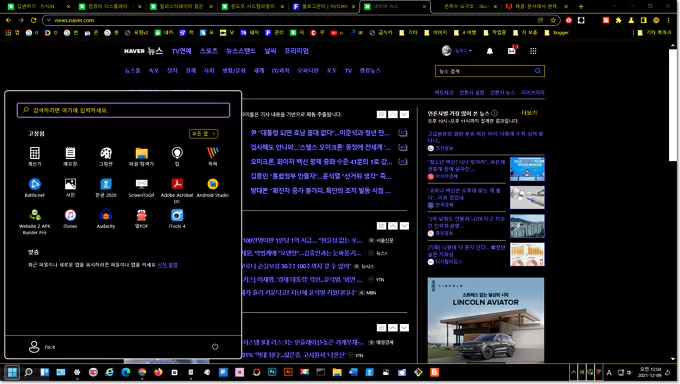This screenshot has height=384, width=680.
Task: Launch Microsoft Edge from taskbar
Action: click(126, 372)
